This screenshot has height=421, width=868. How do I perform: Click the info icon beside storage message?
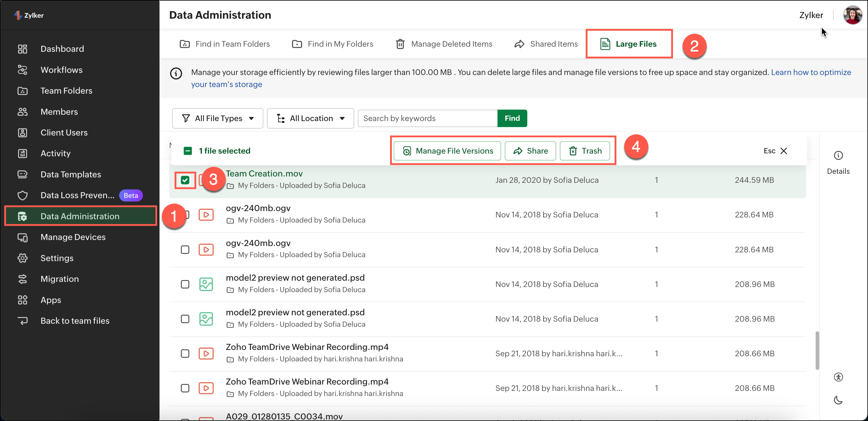(176, 73)
